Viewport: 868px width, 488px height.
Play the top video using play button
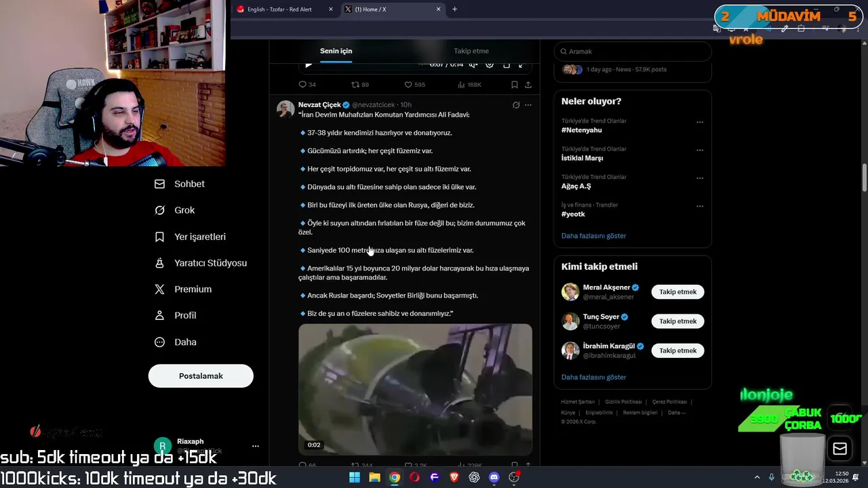pyautogui.click(x=309, y=64)
